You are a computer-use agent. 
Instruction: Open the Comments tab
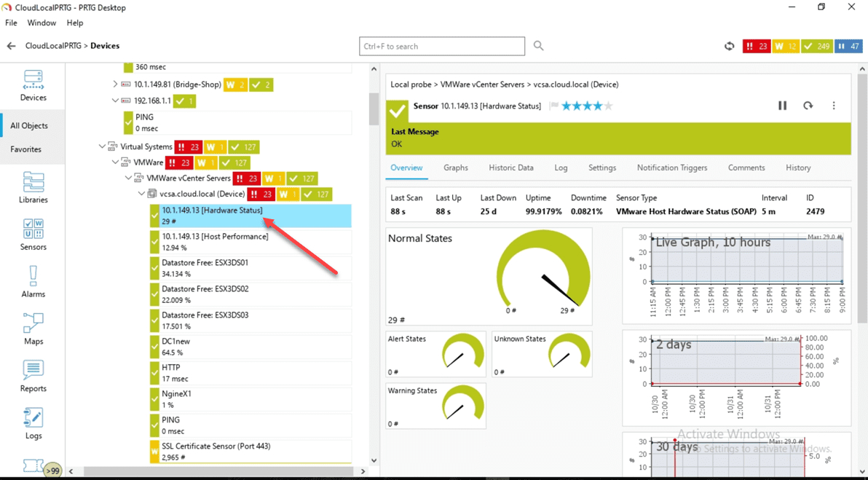746,168
